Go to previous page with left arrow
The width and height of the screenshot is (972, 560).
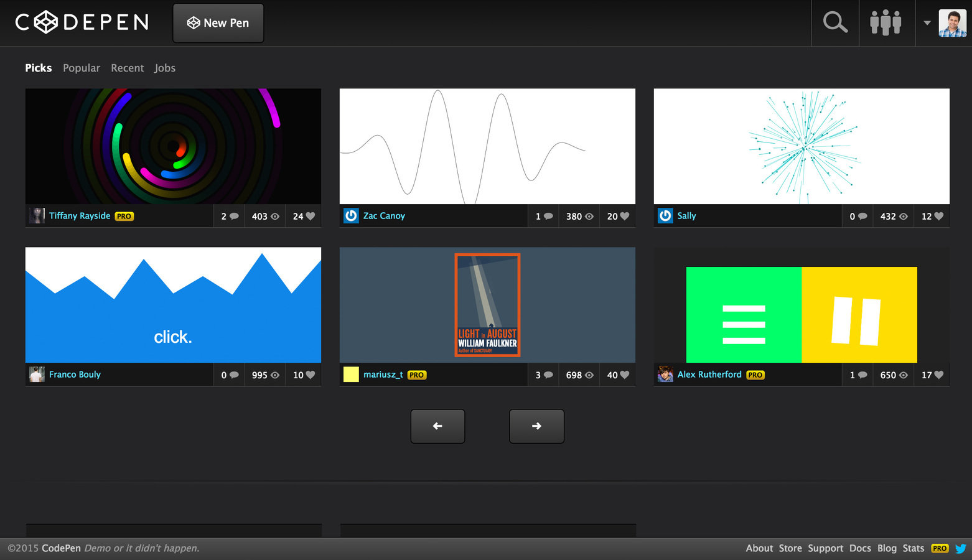click(x=437, y=426)
